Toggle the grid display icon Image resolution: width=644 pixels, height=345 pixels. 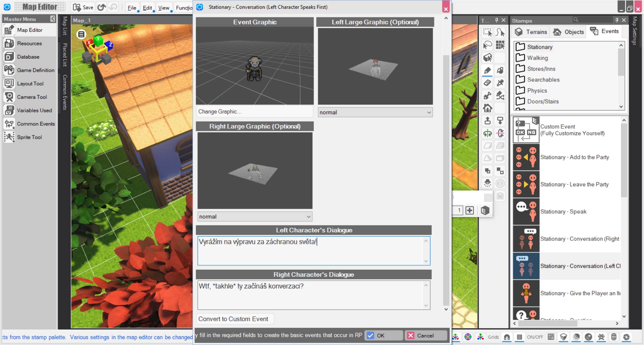(519, 337)
